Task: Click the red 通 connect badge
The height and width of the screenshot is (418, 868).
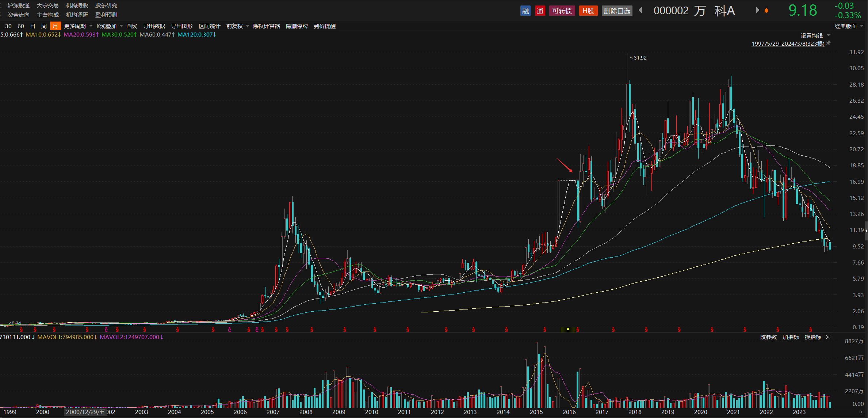Action: tap(540, 11)
